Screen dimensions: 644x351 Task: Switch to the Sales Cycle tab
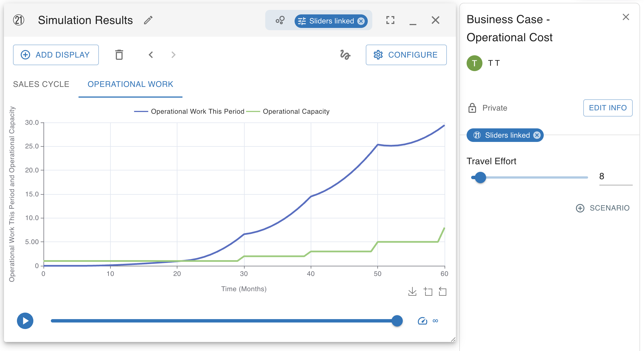click(x=41, y=84)
